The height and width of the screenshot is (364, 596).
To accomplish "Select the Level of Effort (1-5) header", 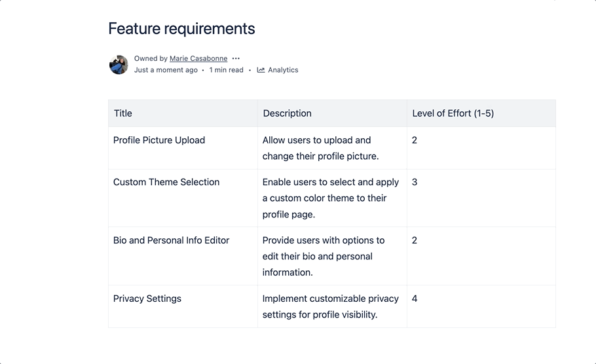I will [x=453, y=113].
